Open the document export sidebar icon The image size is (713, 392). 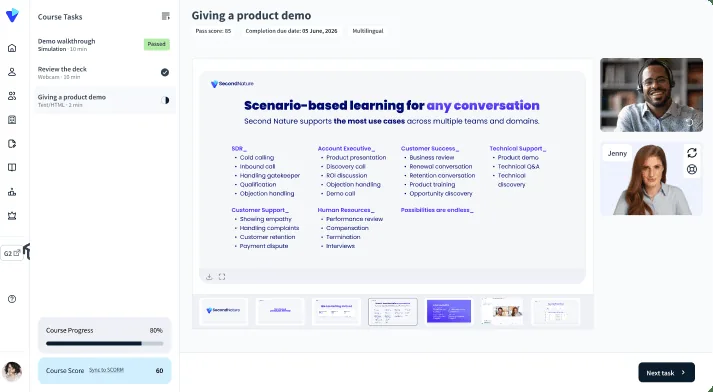pyautogui.click(x=12, y=144)
